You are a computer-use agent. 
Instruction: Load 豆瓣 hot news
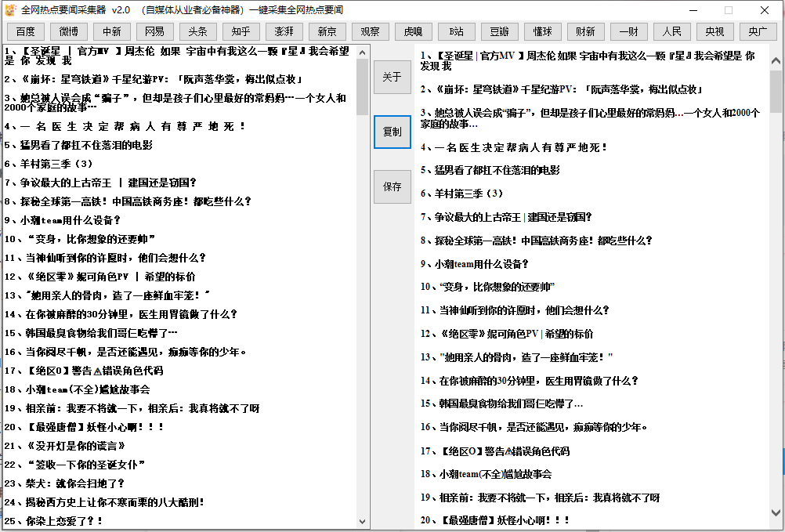click(499, 31)
